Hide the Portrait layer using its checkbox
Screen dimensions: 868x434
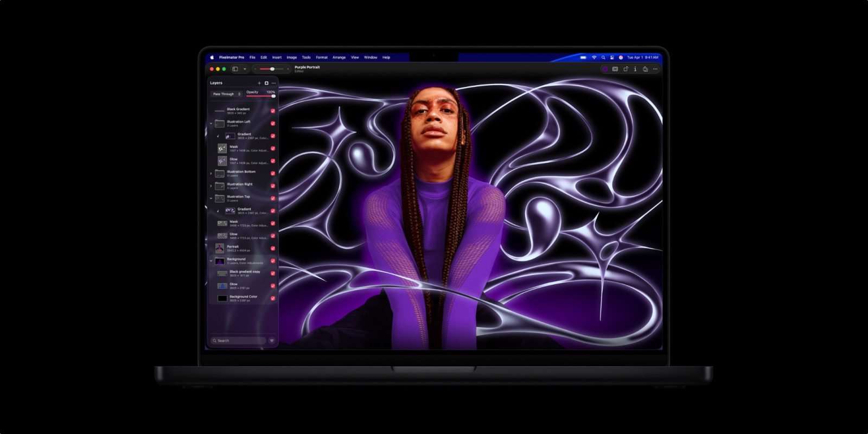(273, 248)
